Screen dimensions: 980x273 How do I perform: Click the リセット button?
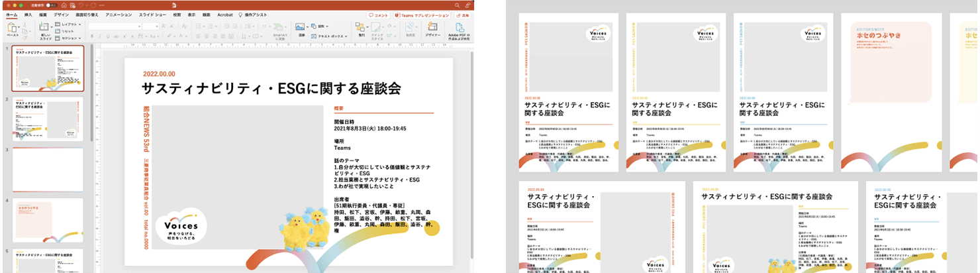click(x=64, y=31)
